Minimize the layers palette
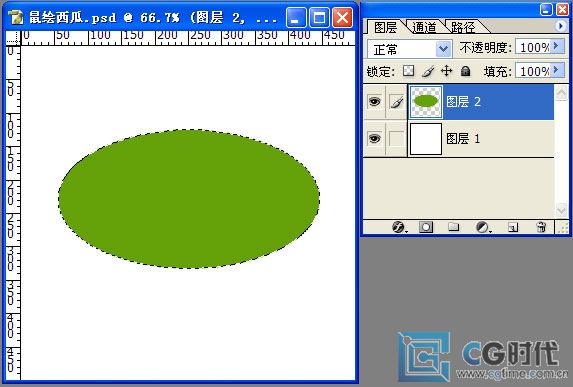The image size is (573, 387). pyautogui.click(x=546, y=9)
